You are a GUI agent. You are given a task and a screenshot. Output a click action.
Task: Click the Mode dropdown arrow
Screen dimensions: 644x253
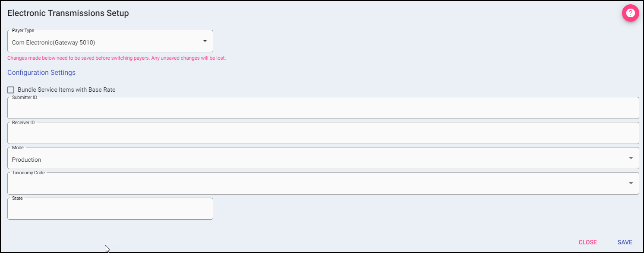(631, 158)
